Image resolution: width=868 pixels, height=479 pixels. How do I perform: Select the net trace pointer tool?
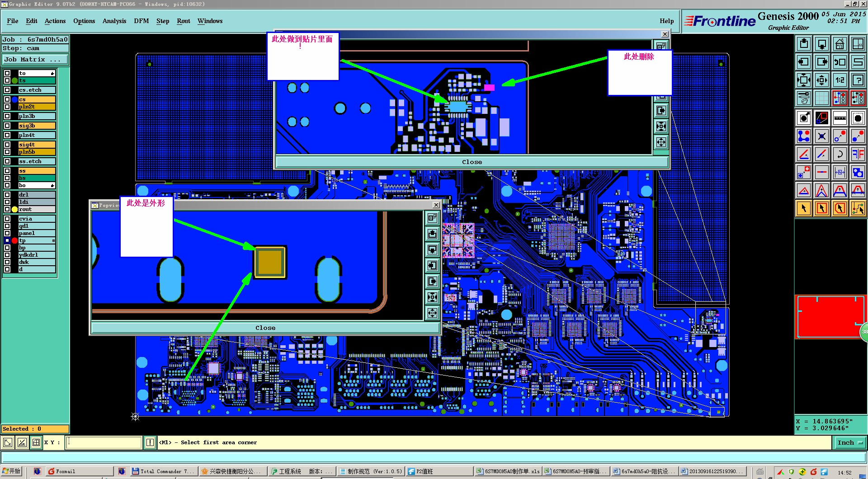(x=858, y=208)
